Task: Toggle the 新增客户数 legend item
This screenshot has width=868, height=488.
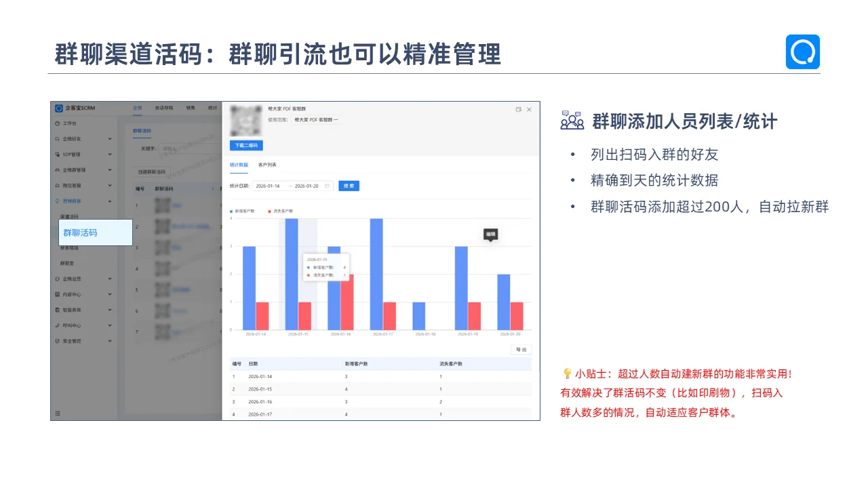Action: 242,211
